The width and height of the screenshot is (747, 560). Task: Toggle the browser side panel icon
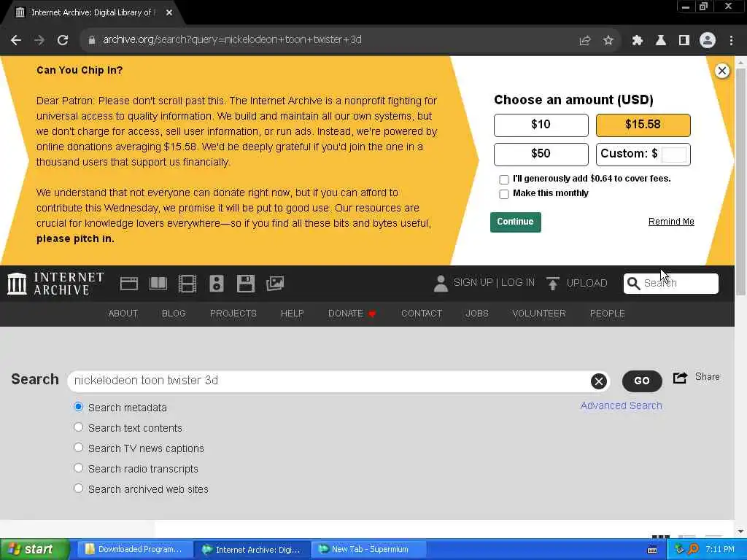[684, 41]
